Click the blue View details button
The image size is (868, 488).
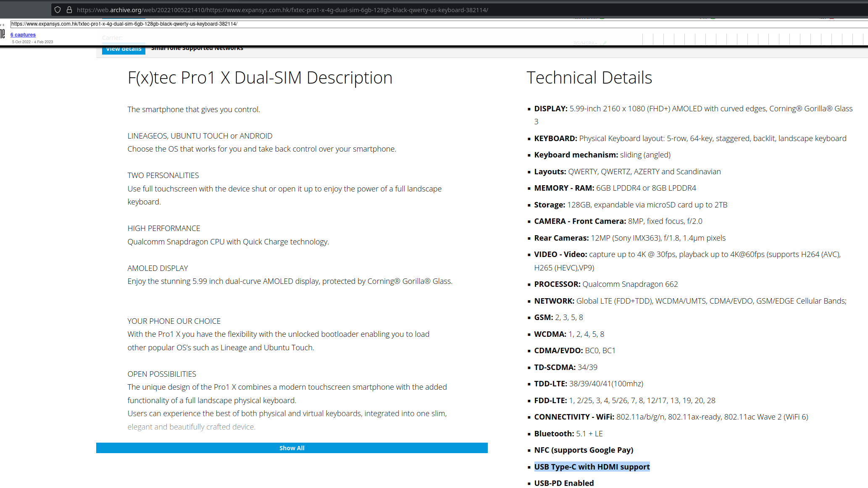[x=124, y=49]
